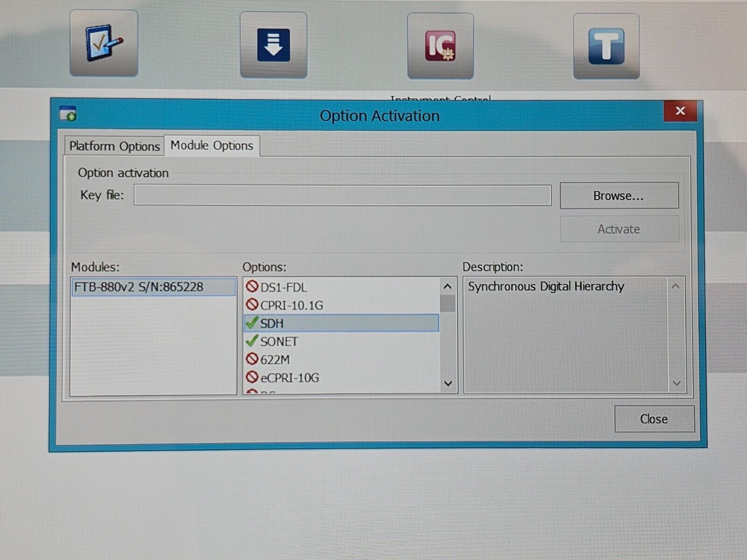747x560 pixels.
Task: Click the prohibited icon beside DS1-FDL
Action: (x=252, y=286)
